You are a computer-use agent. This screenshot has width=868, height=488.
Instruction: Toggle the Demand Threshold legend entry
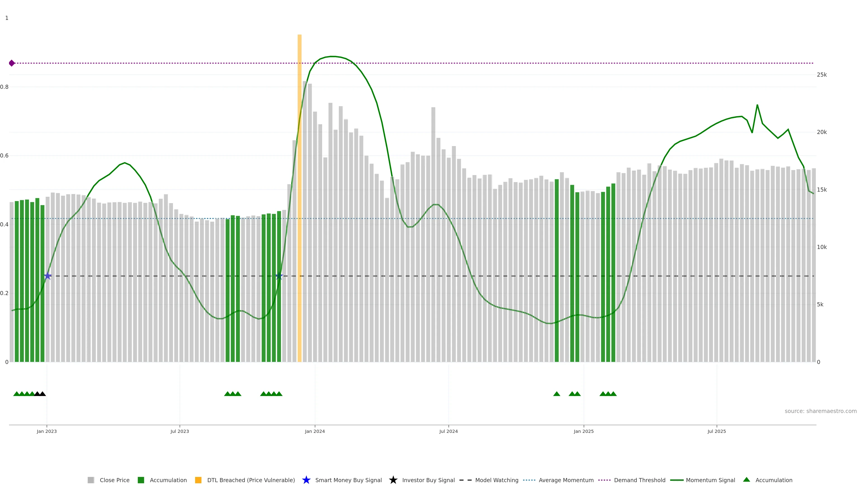(639, 480)
